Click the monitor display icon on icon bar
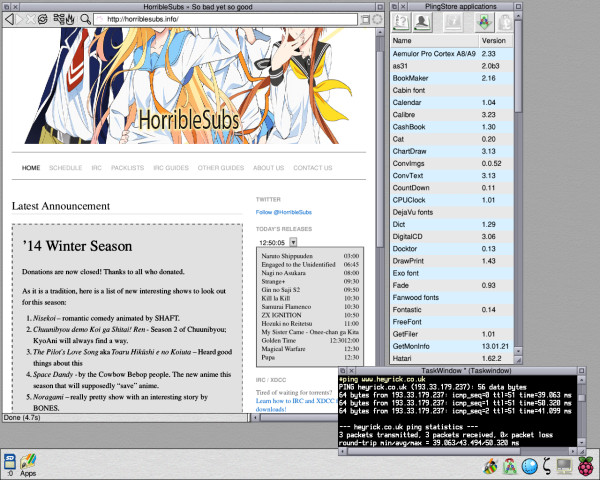The image size is (600, 480). point(565,466)
